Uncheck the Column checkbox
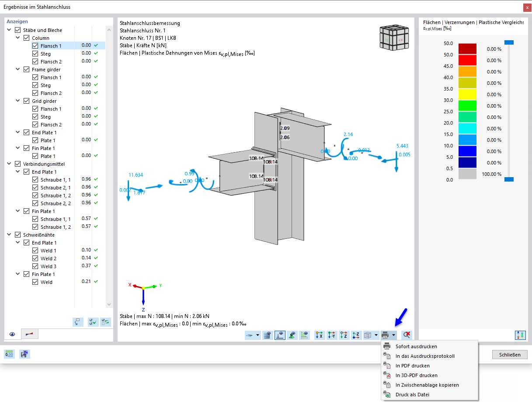This screenshot has height=402, width=532. (27, 38)
